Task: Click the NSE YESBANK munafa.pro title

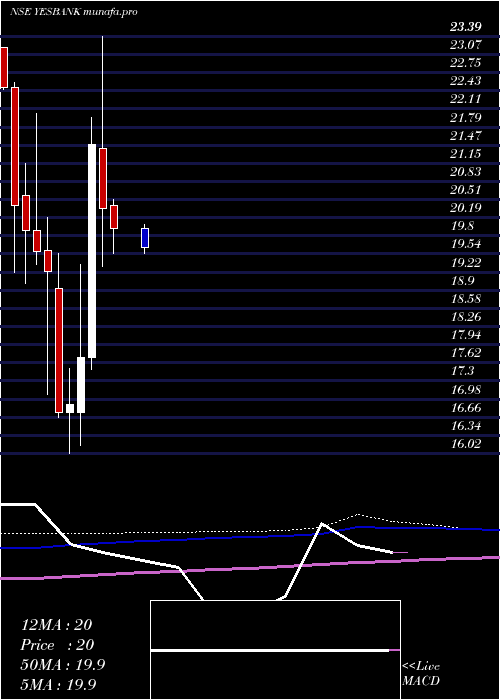Action: point(73,12)
